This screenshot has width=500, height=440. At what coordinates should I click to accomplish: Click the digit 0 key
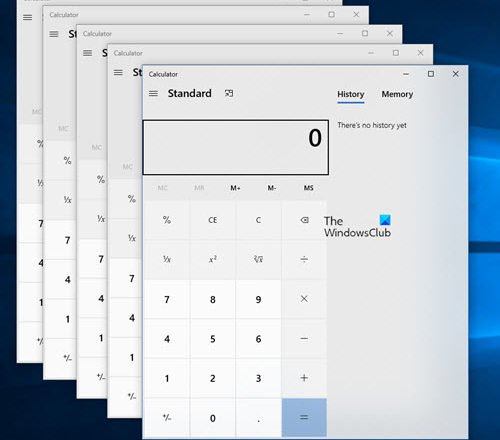(x=213, y=418)
